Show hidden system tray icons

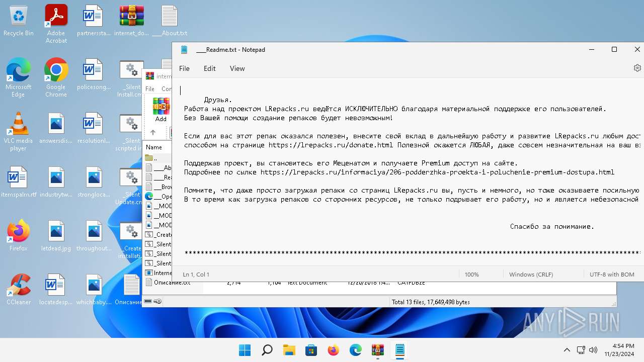567,350
